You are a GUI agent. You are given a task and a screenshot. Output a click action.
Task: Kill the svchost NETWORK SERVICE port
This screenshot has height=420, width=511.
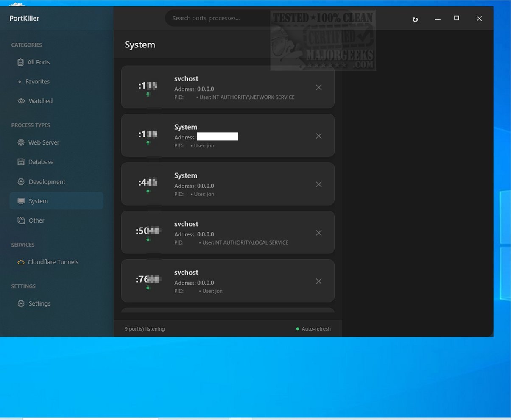(318, 87)
